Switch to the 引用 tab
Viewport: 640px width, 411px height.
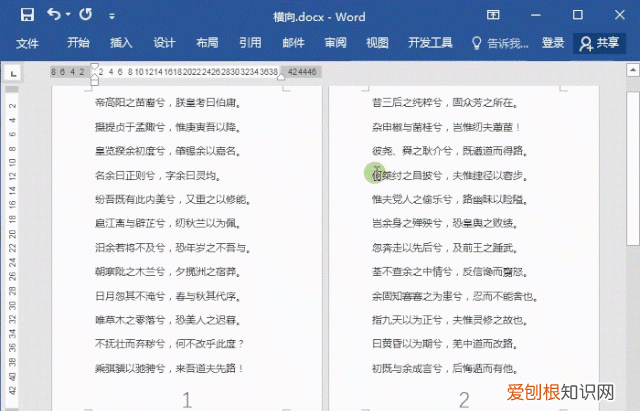(x=250, y=43)
